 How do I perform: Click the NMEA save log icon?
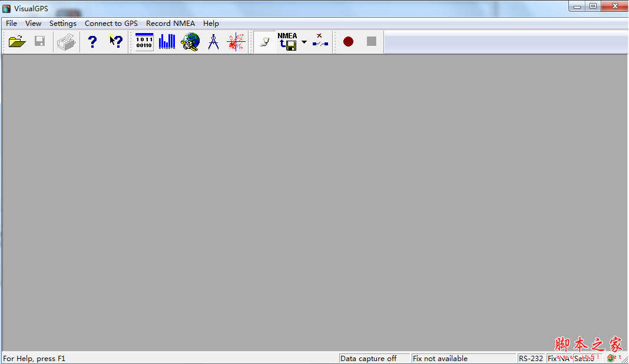[x=287, y=41]
